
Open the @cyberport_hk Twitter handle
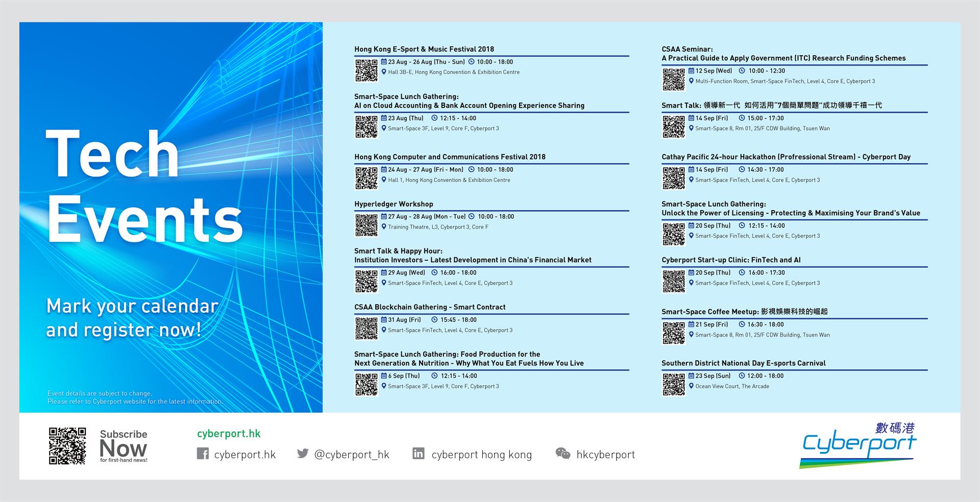(352, 455)
